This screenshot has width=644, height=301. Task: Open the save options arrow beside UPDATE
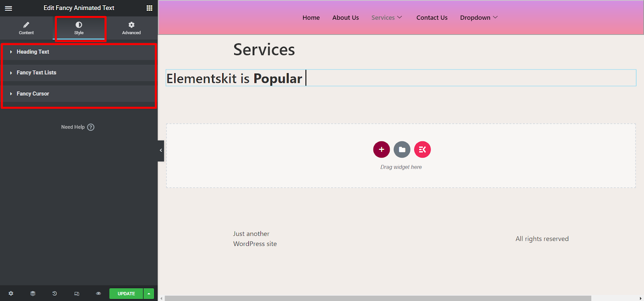(x=149, y=294)
